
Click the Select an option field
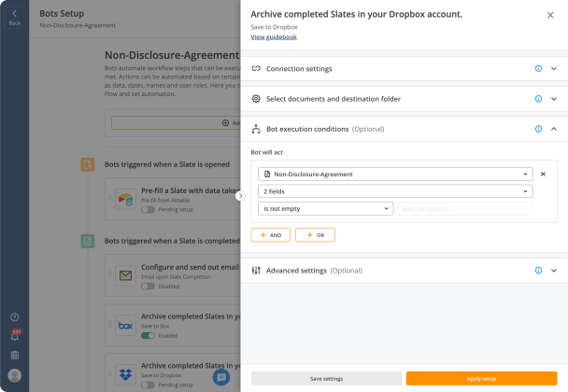(464, 209)
